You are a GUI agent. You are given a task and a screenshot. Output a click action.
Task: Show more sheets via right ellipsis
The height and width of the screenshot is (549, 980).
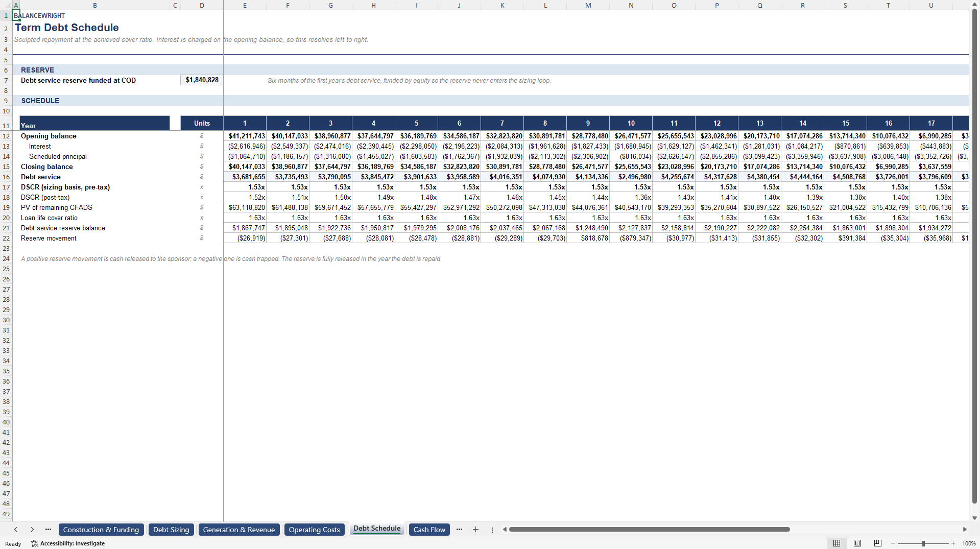459,530
